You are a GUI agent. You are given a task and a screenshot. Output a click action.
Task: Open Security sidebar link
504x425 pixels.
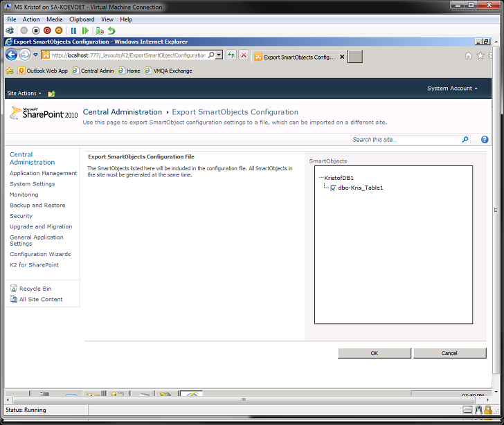[x=21, y=216]
